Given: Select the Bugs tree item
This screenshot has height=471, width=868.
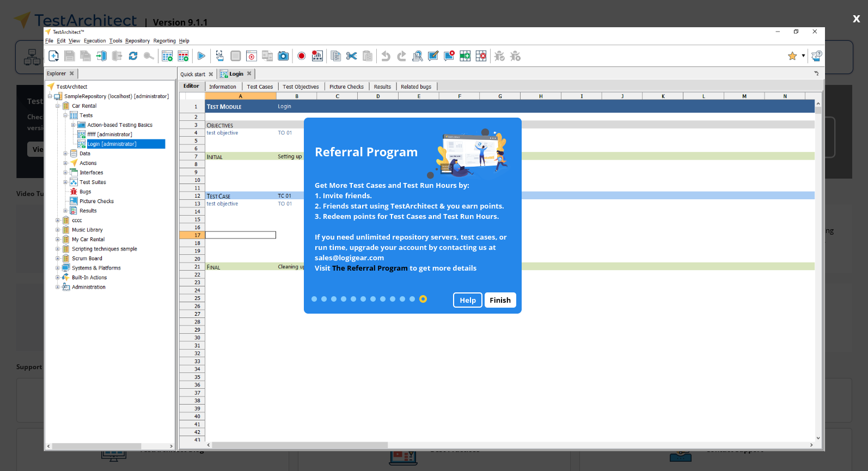Looking at the screenshot, I should pos(85,192).
